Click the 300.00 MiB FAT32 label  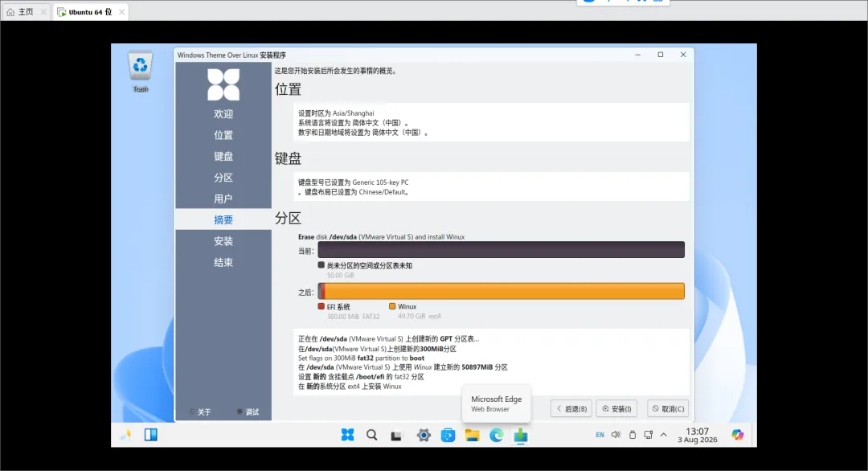353,317
